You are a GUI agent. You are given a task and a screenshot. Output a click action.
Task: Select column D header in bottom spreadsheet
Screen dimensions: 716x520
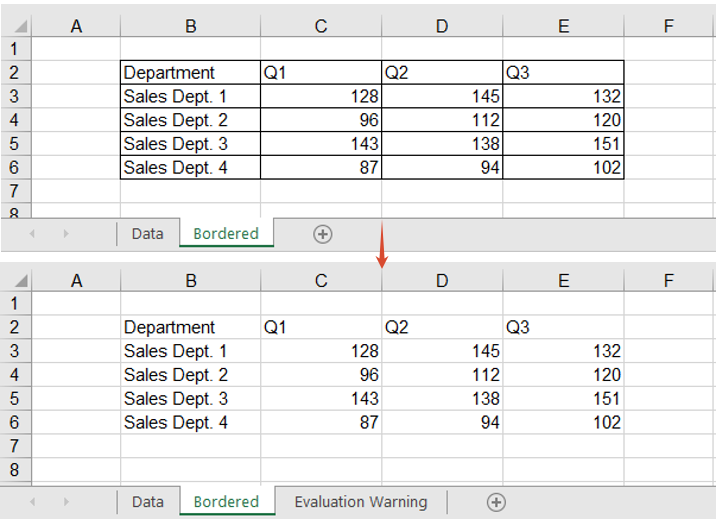442,280
